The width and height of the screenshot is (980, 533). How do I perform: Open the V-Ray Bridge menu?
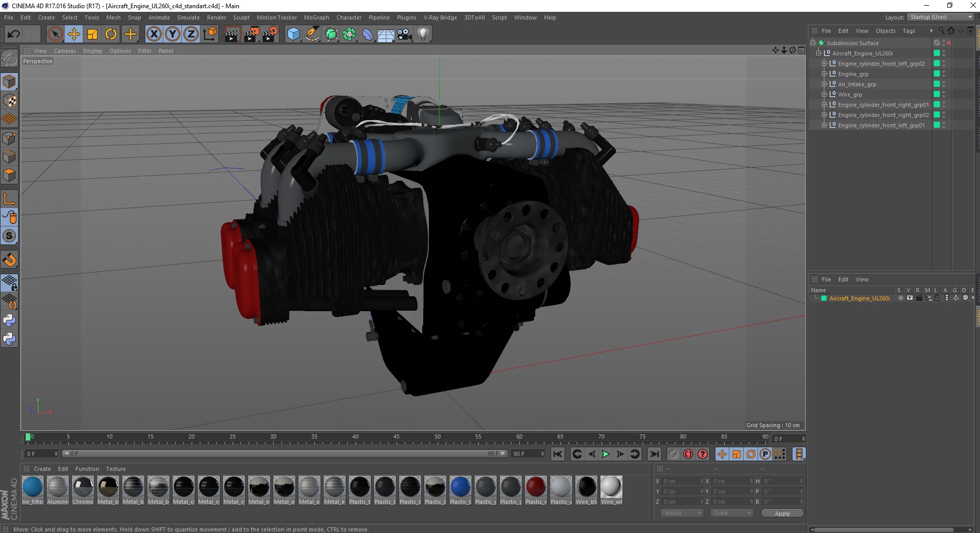point(440,17)
